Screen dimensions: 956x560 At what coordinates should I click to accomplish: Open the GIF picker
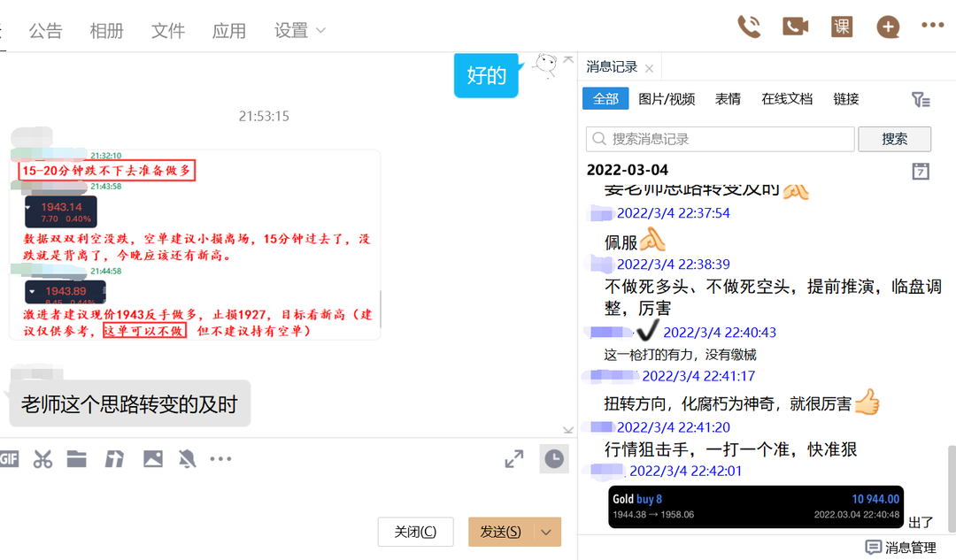(x=9, y=459)
